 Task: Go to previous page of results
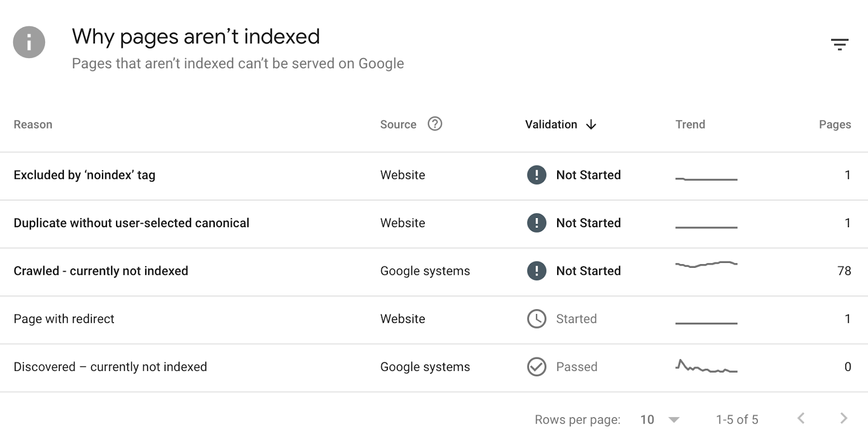pyautogui.click(x=801, y=418)
